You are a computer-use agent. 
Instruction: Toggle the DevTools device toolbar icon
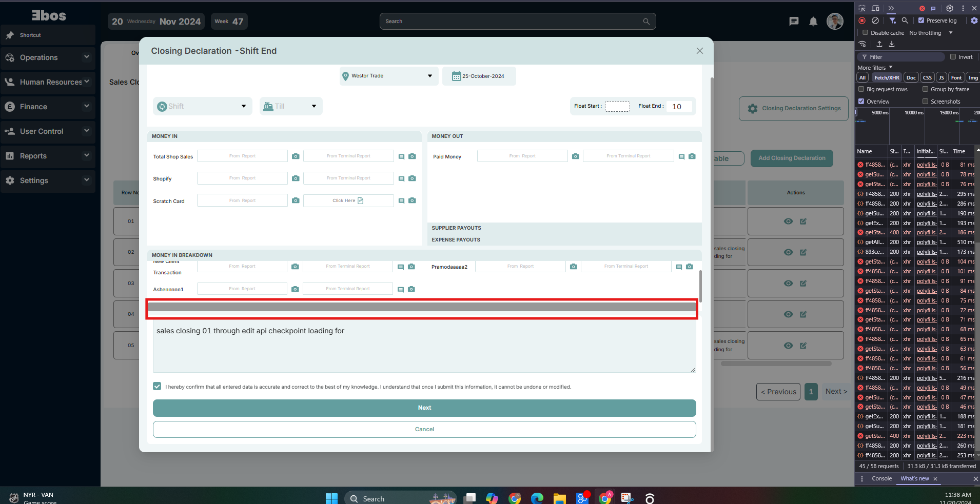[x=875, y=8]
